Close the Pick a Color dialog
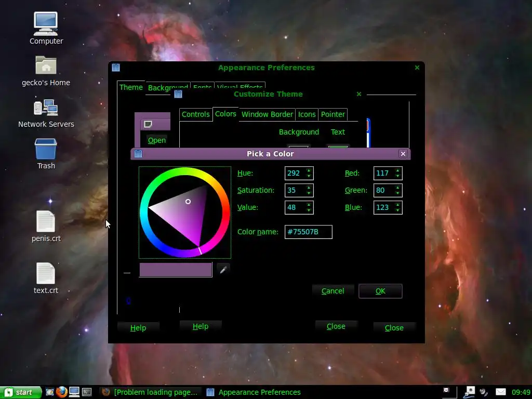Screen dimensions: 532x399 pyautogui.click(x=403, y=154)
